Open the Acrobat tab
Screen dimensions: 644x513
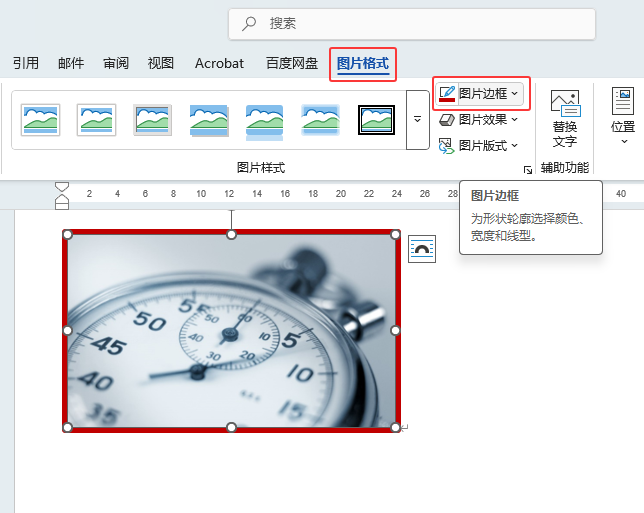click(x=219, y=63)
